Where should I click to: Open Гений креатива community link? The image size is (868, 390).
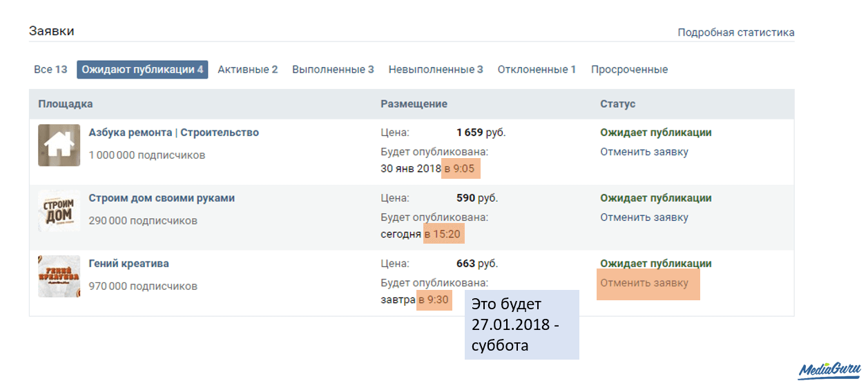click(x=128, y=264)
